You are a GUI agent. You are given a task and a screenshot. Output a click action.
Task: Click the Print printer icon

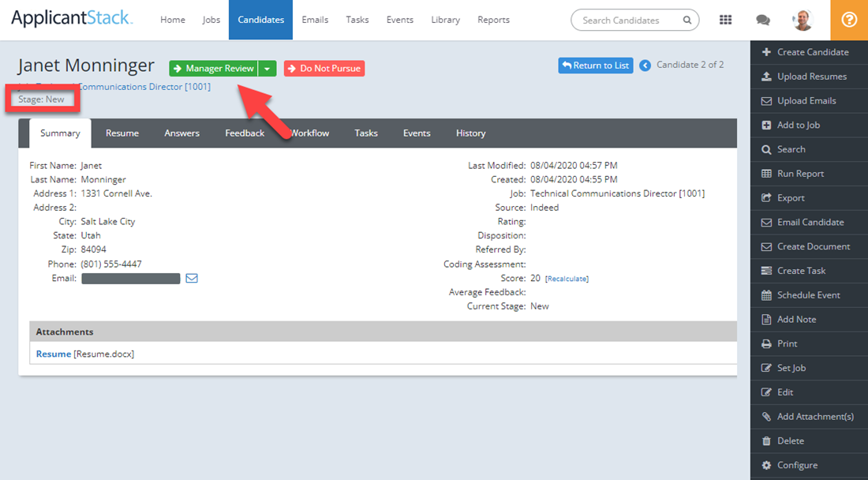[766, 343]
